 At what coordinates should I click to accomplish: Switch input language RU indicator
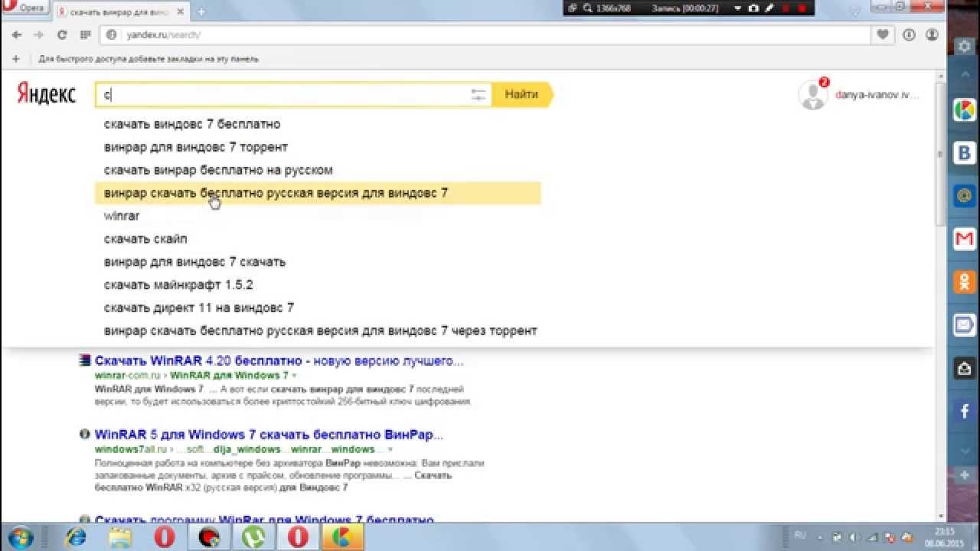click(801, 535)
